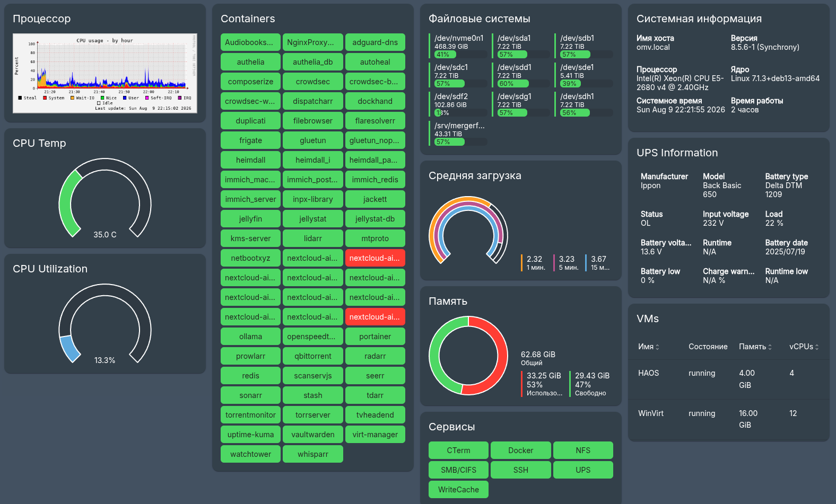The width and height of the screenshot is (836, 504).
Task: Sort VMs table by vCPUs arrows
Action: coord(817,347)
